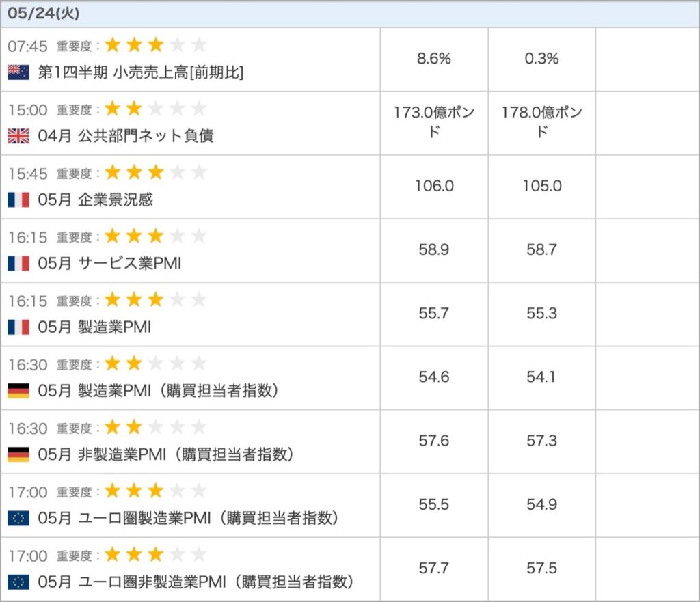Image resolution: width=700 pixels, height=602 pixels.
Task: Click the importance stars for サービス業PMI
Action: (155, 236)
